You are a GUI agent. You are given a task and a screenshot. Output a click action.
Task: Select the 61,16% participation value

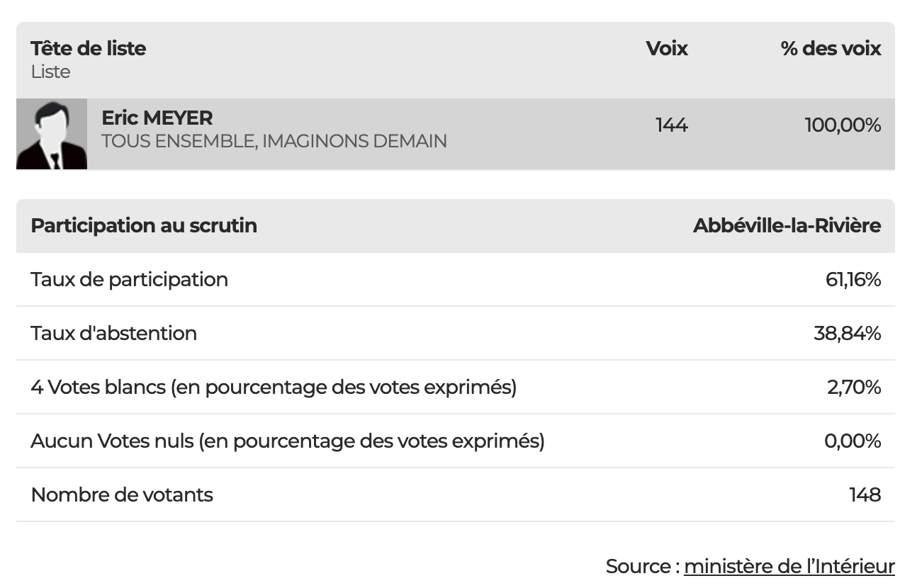point(853,280)
